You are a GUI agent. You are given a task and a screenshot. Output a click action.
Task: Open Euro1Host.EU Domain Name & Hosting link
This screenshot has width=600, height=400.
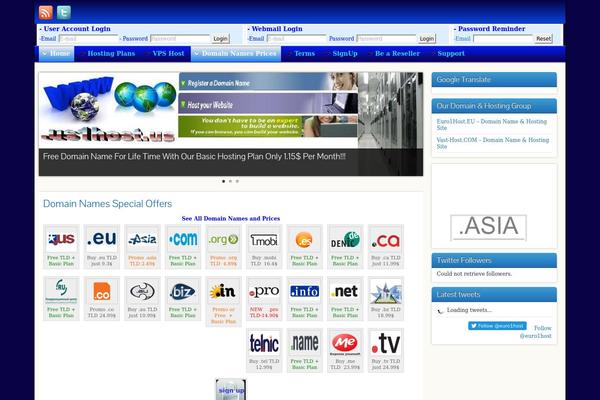[x=492, y=124]
